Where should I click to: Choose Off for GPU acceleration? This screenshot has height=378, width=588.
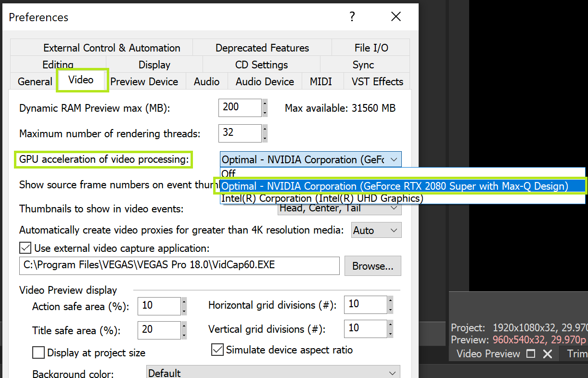point(403,173)
